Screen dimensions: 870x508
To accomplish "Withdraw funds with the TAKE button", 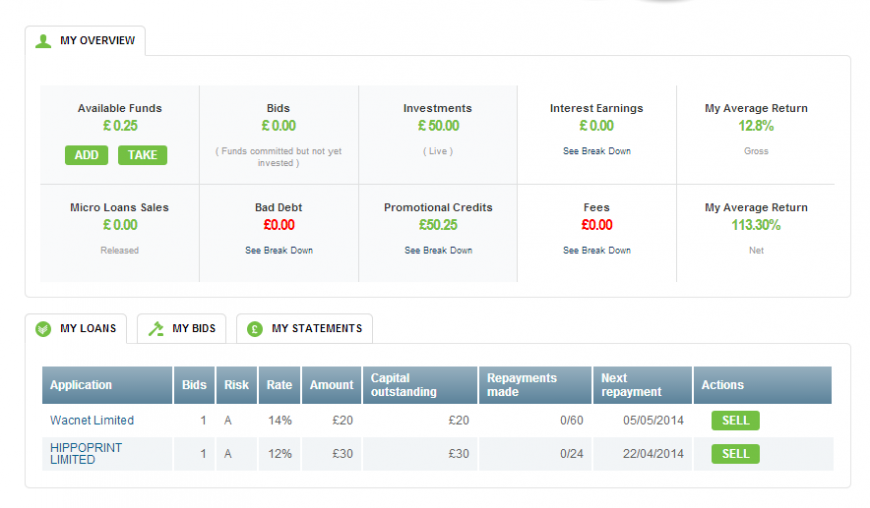I will coord(143,155).
